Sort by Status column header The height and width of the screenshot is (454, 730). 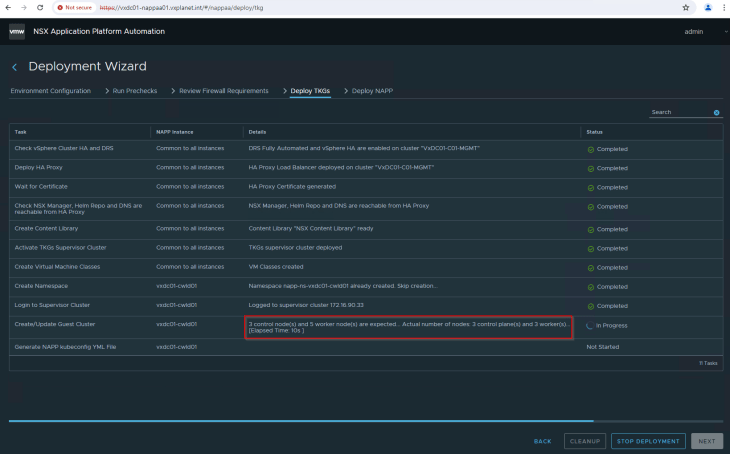tap(595, 132)
